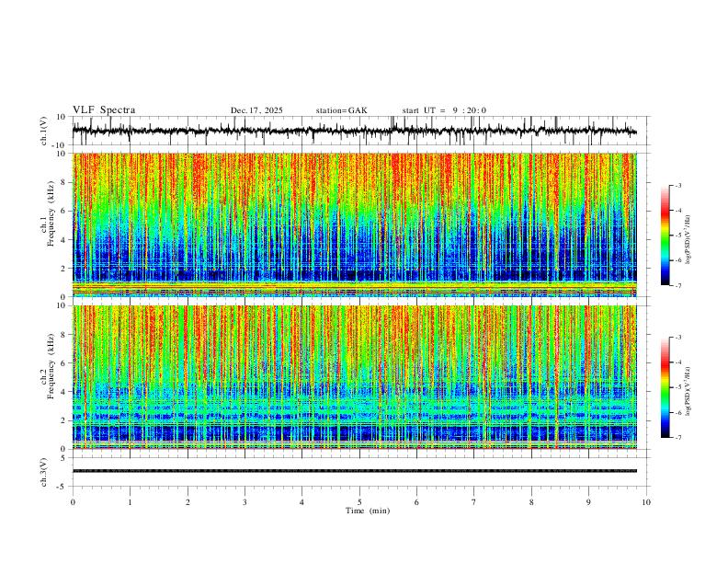The image size is (728, 563).
Task: Select the "start UT = 9 : 20: 0" text
Action: [x=444, y=110]
